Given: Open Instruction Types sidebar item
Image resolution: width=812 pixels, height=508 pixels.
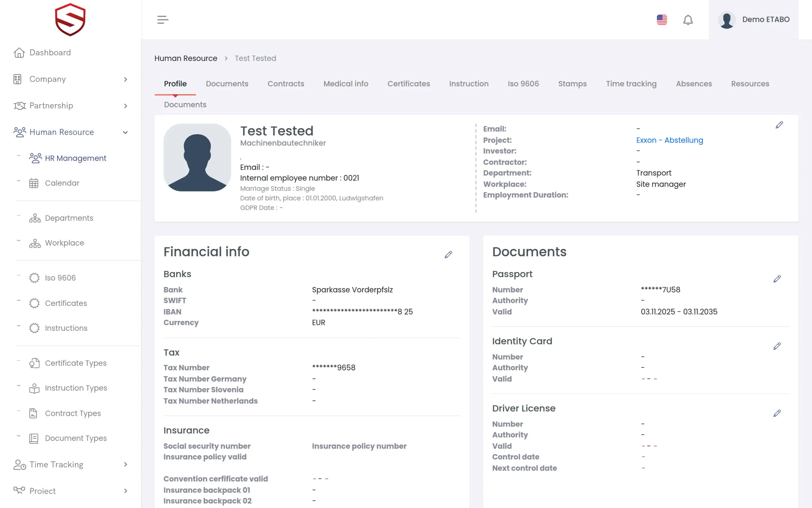Looking at the screenshot, I should pos(68,388).
